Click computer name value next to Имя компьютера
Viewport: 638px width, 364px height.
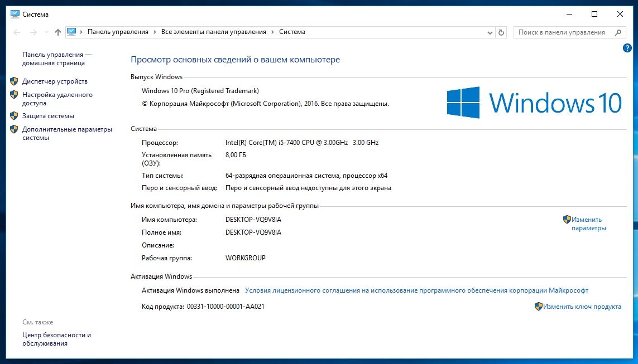coord(253,220)
